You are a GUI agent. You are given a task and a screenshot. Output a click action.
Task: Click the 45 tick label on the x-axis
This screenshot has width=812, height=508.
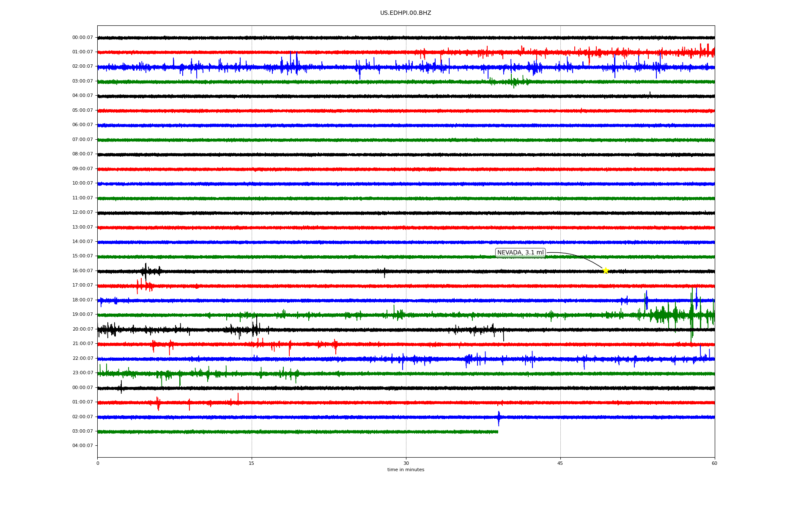(560, 463)
